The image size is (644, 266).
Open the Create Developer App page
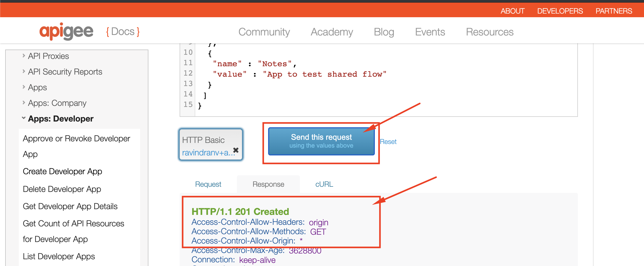click(62, 171)
